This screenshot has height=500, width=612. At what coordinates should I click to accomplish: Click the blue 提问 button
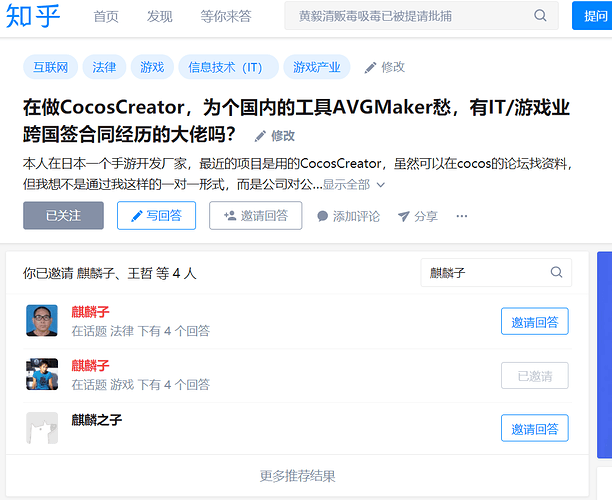coord(593,16)
